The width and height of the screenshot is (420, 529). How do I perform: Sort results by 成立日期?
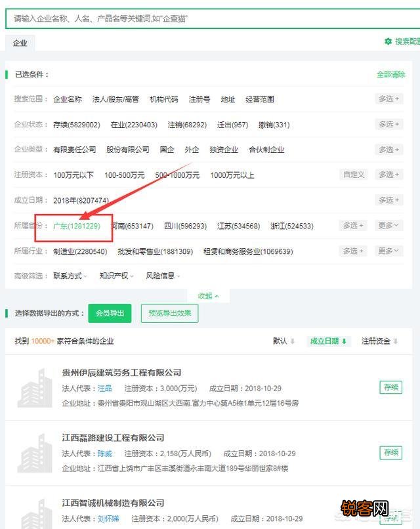point(328,341)
